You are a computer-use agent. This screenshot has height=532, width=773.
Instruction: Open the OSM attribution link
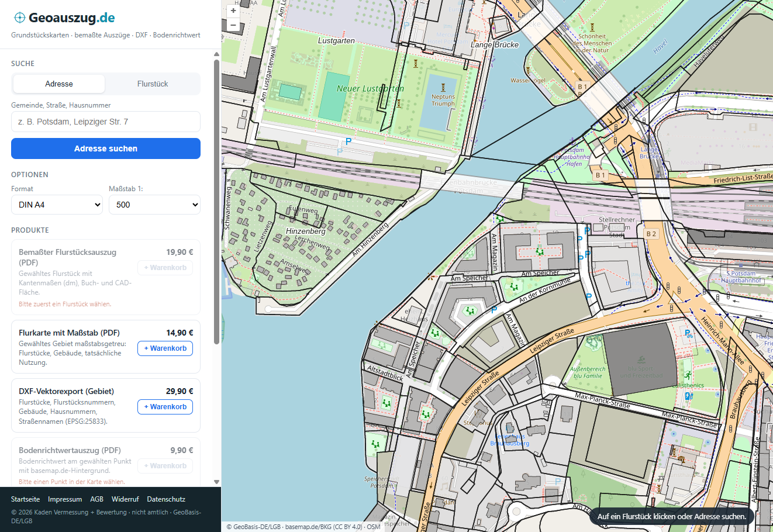374,527
